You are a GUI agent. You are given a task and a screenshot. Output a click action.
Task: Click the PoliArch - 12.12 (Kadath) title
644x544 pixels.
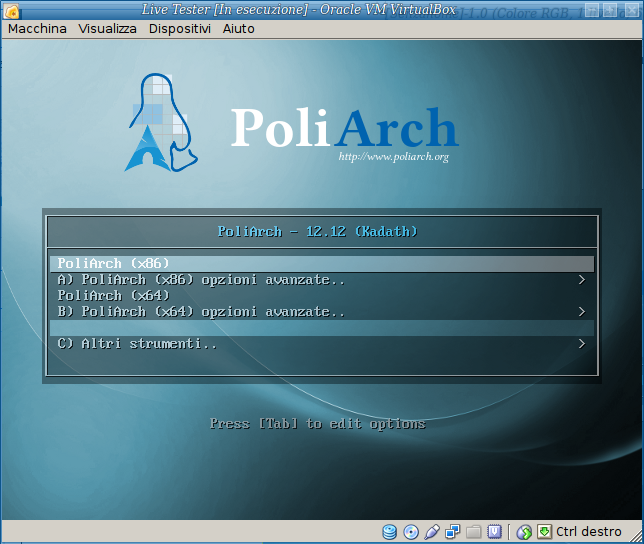[317, 232]
